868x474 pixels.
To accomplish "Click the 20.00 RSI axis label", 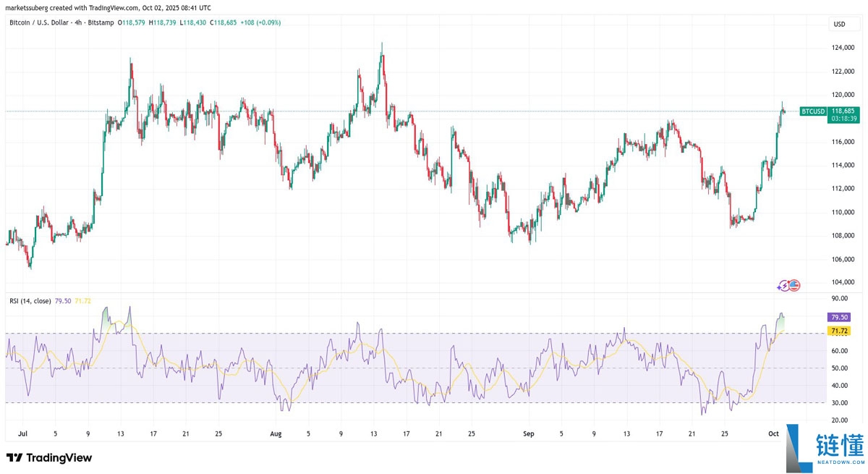I will point(840,420).
